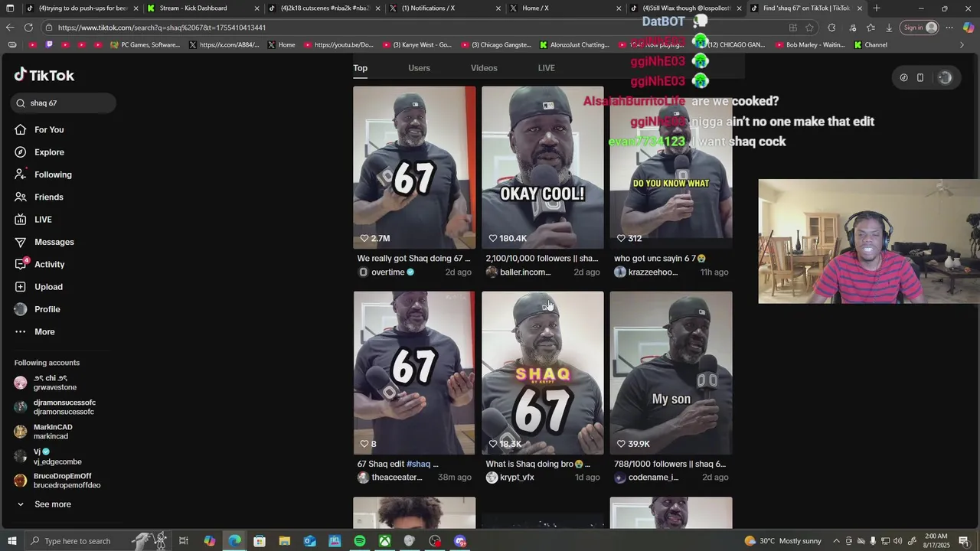The image size is (980, 551).
Task: Select the Top results tab
Action: [x=360, y=68]
